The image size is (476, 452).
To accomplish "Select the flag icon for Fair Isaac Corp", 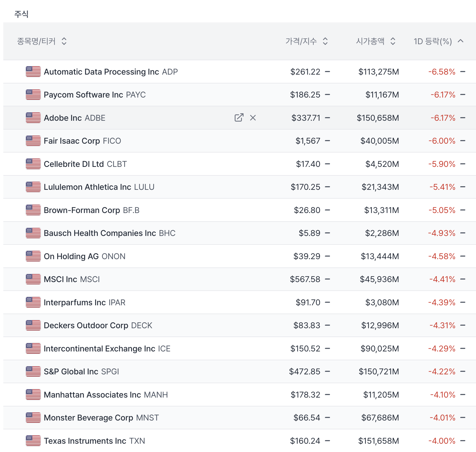I will point(33,141).
